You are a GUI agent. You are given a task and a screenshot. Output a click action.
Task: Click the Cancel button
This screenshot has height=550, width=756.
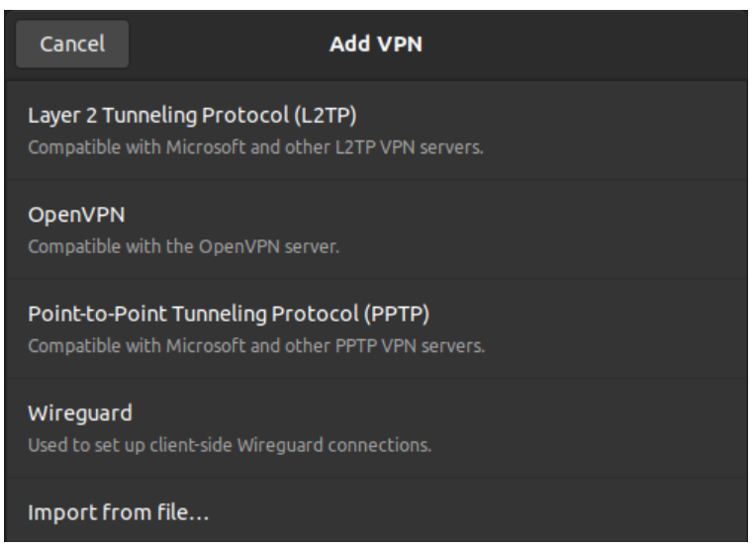pos(72,45)
